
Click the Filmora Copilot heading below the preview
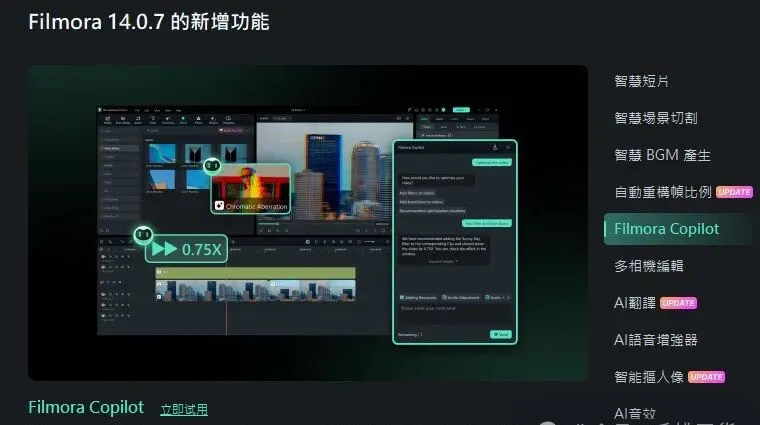click(86, 407)
